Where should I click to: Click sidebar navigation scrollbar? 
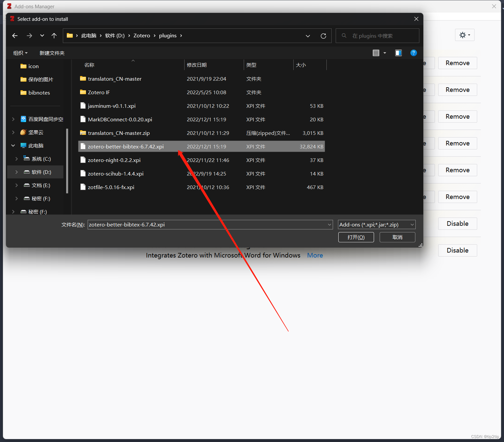(x=67, y=161)
